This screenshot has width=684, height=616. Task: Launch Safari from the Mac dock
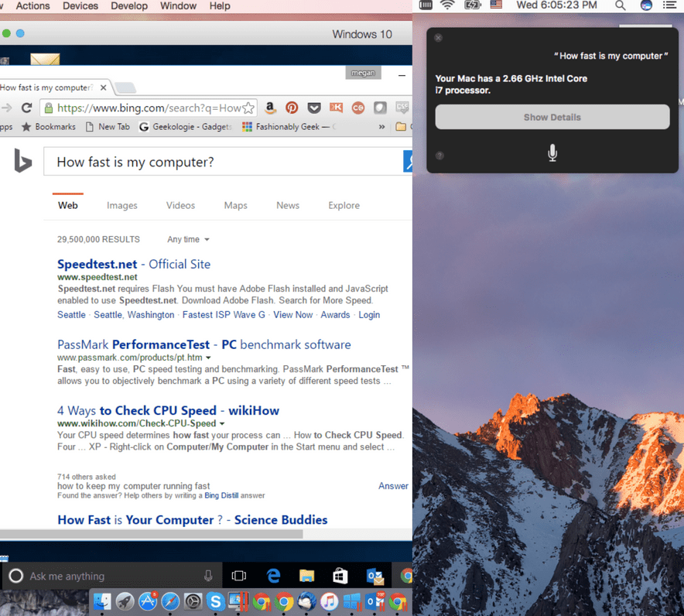pos(170,602)
